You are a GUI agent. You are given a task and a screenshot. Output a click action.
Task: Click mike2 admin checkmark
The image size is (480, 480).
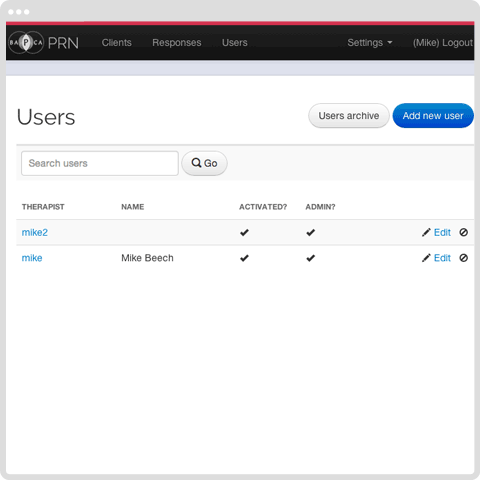coord(311,232)
